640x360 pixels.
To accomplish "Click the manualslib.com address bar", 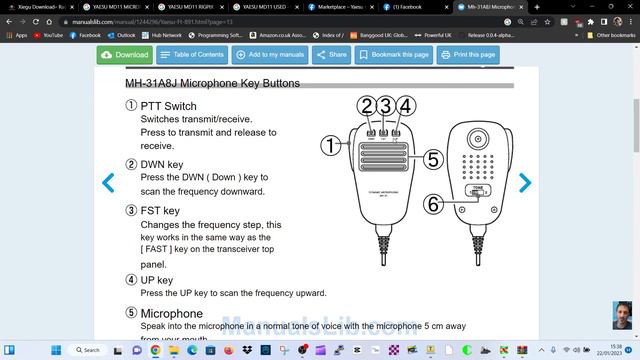I will [x=282, y=22].
